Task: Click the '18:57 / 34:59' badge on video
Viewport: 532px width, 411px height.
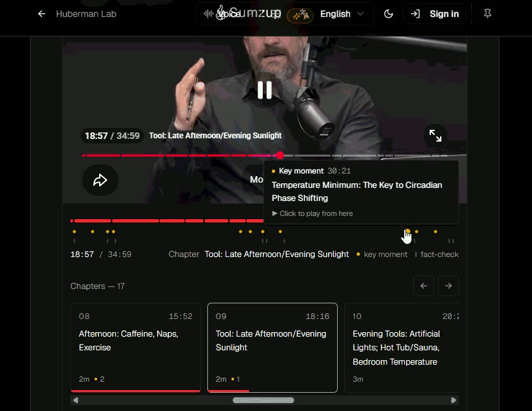Action: (x=112, y=136)
